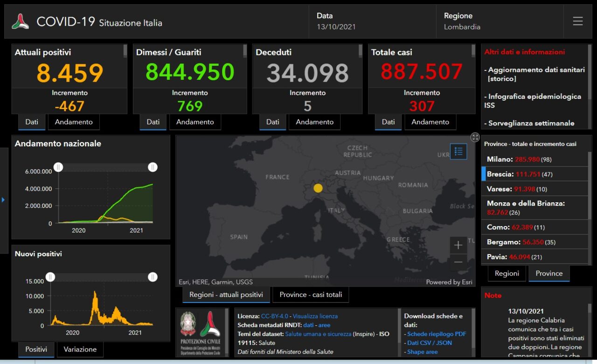597x364 pixels.
Task: Click the yellow Lombardia marker on map
Action: click(x=318, y=188)
